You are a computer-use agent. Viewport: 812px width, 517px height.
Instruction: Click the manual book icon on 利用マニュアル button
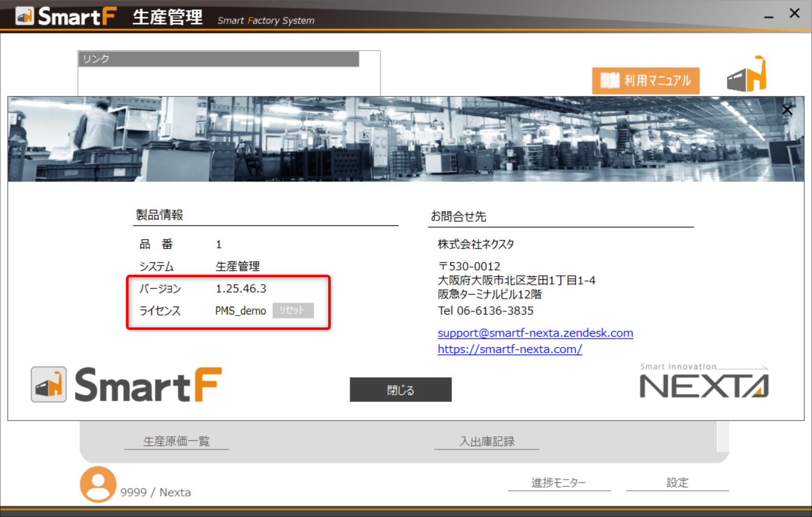(x=610, y=80)
